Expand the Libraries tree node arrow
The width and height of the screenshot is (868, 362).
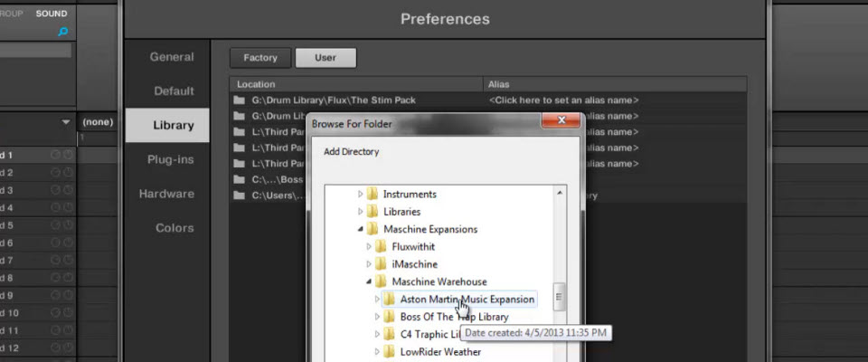(361, 212)
